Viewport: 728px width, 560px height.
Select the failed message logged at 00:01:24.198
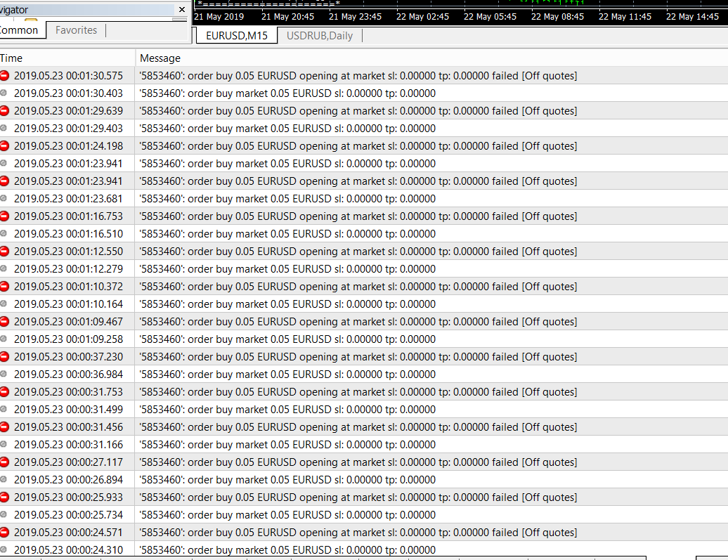click(358, 146)
